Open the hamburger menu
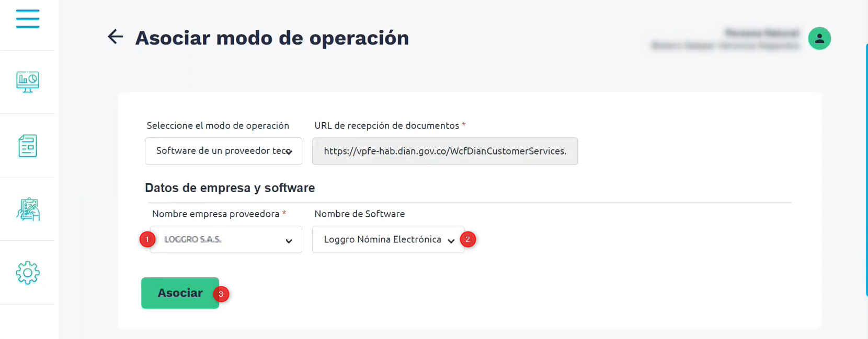Image resolution: width=868 pixels, height=339 pixels. point(27,19)
